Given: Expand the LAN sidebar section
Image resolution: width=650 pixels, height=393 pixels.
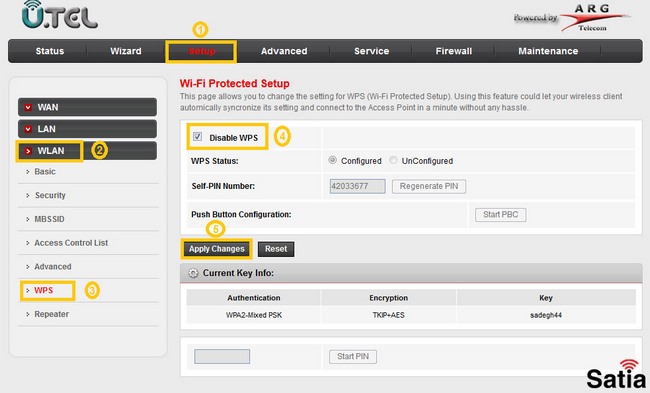Looking at the screenshot, I should (x=87, y=129).
